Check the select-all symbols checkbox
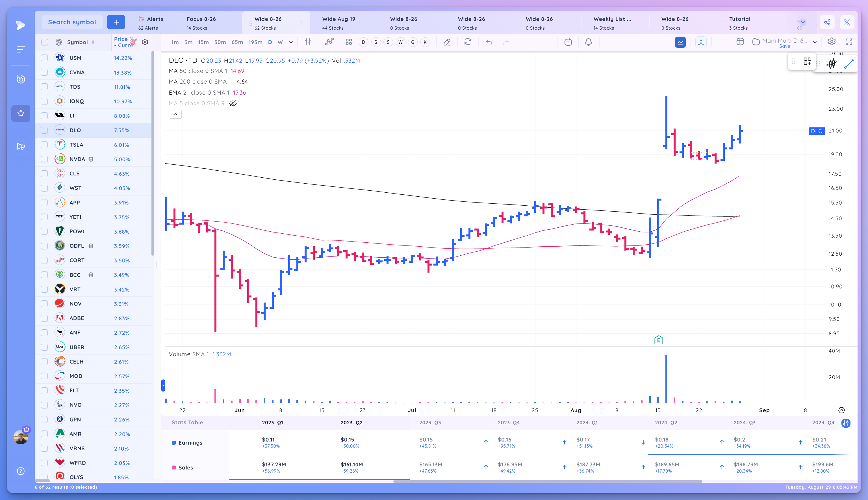The width and height of the screenshot is (868, 500). pyautogui.click(x=45, y=42)
